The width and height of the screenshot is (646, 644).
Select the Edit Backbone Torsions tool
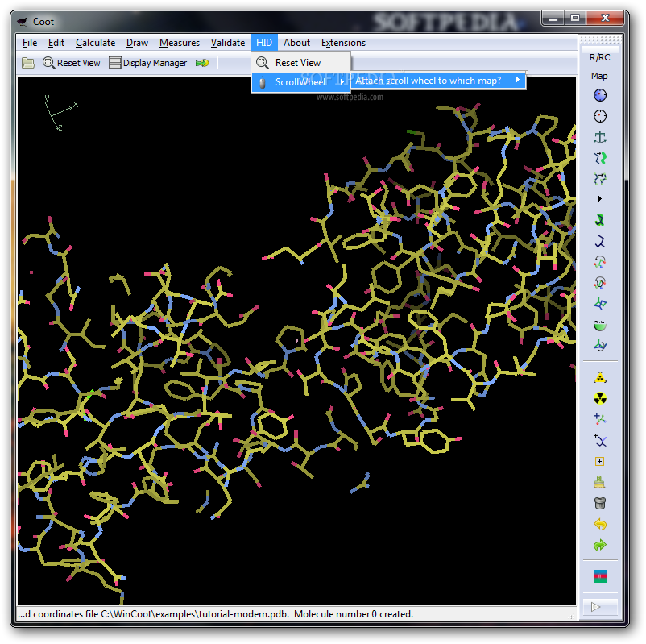pos(600,346)
